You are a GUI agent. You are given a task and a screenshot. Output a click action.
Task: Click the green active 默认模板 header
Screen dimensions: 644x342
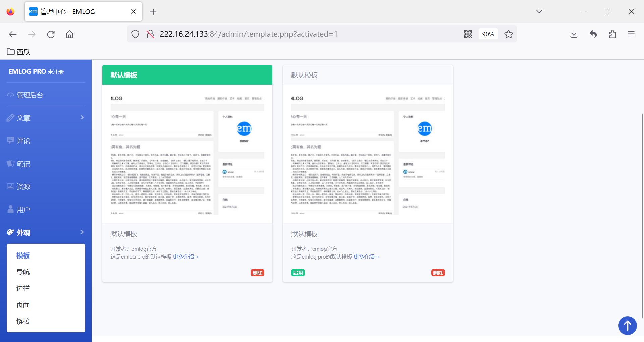pos(187,75)
